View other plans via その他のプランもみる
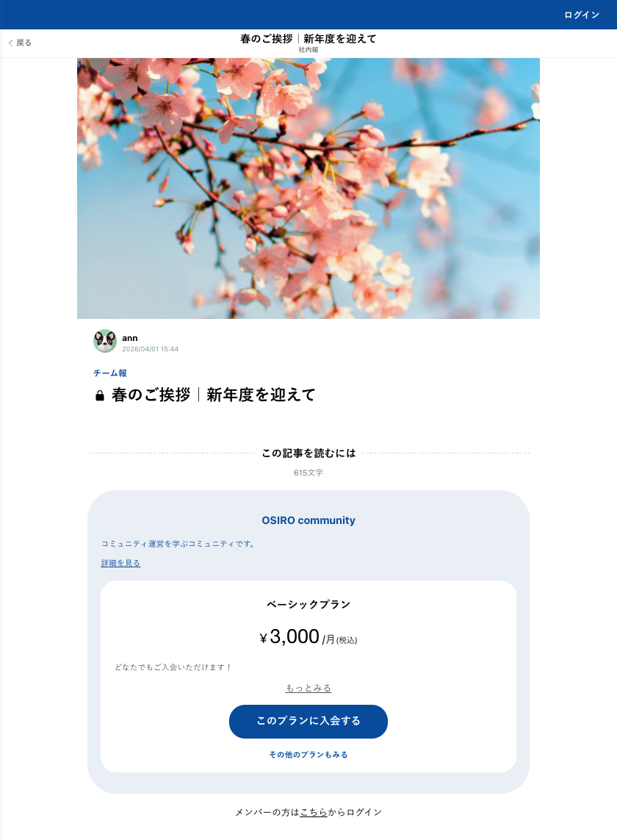The width and height of the screenshot is (617, 840). 308,755
